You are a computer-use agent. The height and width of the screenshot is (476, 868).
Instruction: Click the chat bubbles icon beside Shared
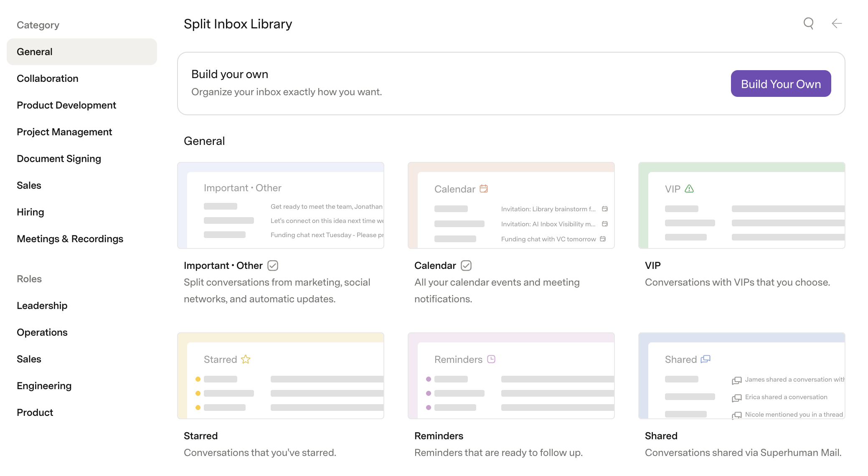pyautogui.click(x=706, y=359)
